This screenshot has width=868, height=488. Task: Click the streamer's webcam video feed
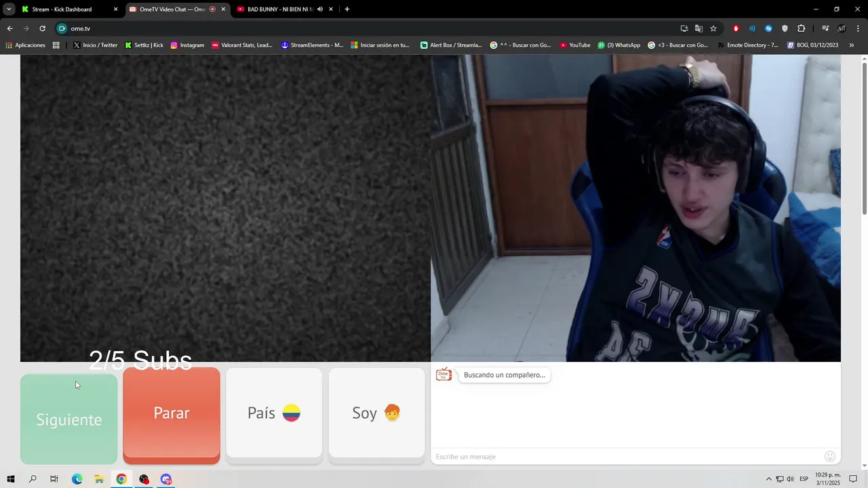[636, 208]
